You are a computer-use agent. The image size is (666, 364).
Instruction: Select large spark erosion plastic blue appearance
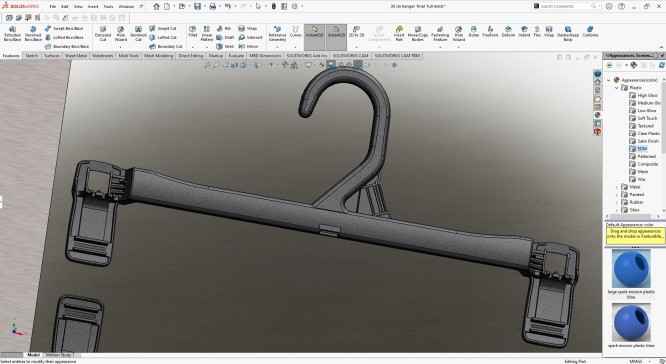coord(631,268)
